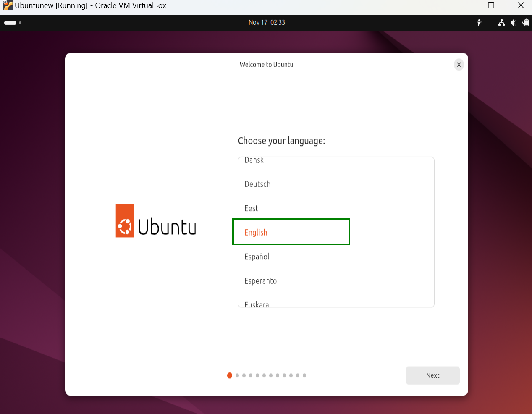The width and height of the screenshot is (532, 414).
Task: Open the Activities workspace indicator
Action: pos(13,23)
